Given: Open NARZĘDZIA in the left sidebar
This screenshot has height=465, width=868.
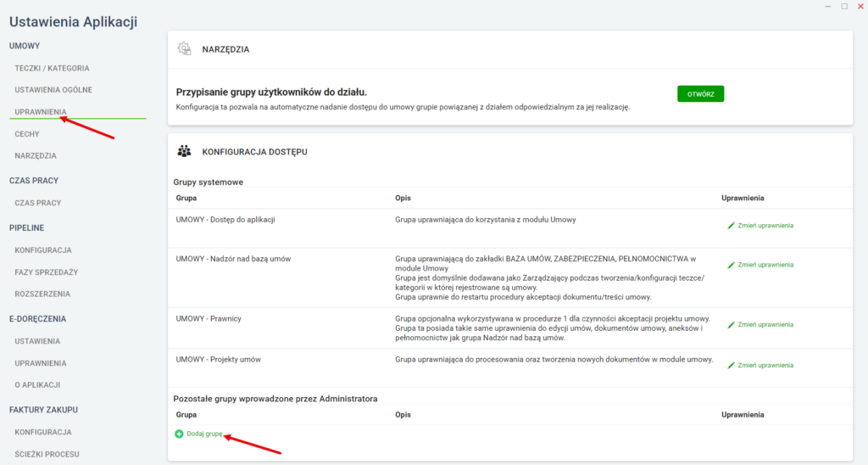Looking at the screenshot, I should tap(36, 156).
